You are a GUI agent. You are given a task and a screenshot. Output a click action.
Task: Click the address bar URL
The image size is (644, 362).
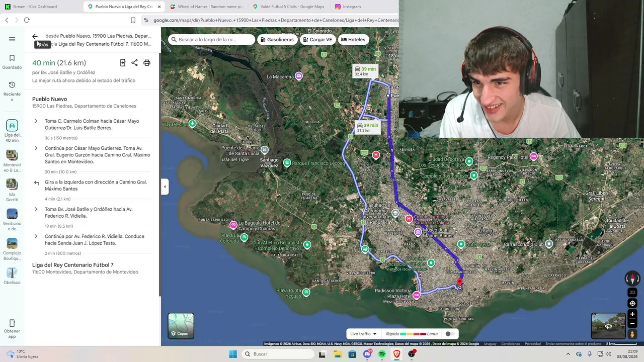[276, 20]
